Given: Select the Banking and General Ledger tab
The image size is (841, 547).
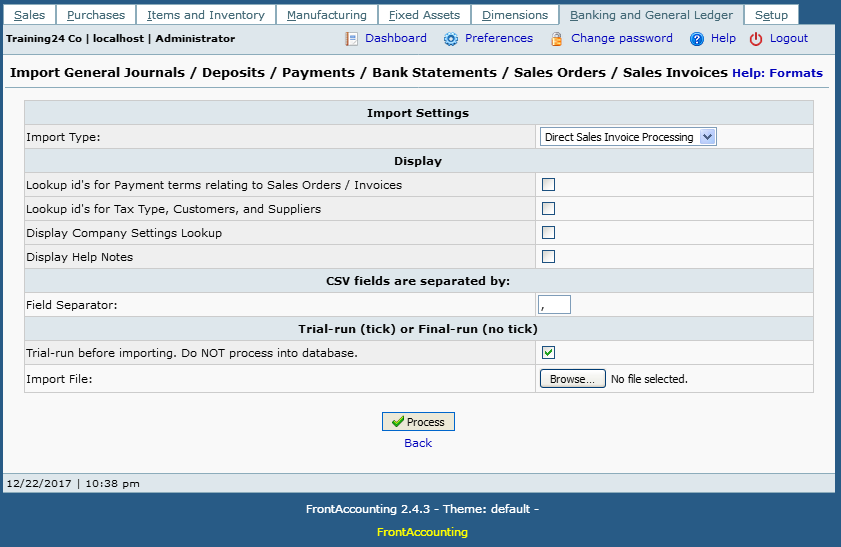Looking at the screenshot, I should [x=651, y=15].
